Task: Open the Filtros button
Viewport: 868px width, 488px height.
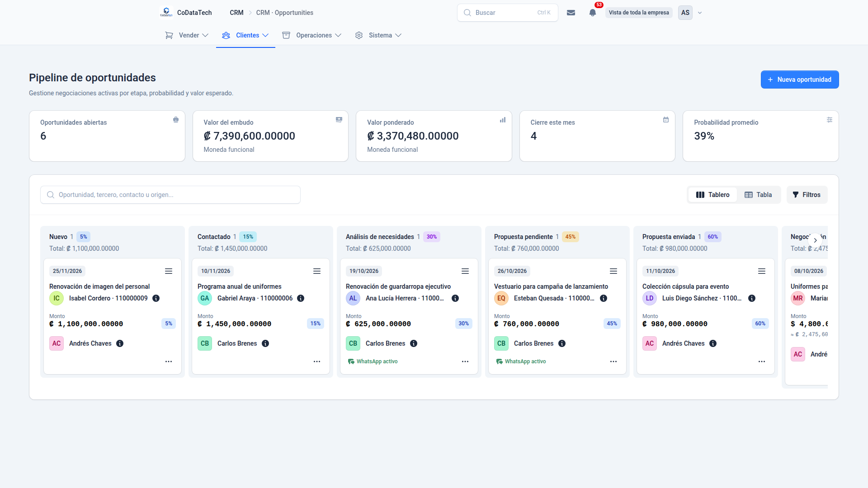Action: [x=807, y=195]
